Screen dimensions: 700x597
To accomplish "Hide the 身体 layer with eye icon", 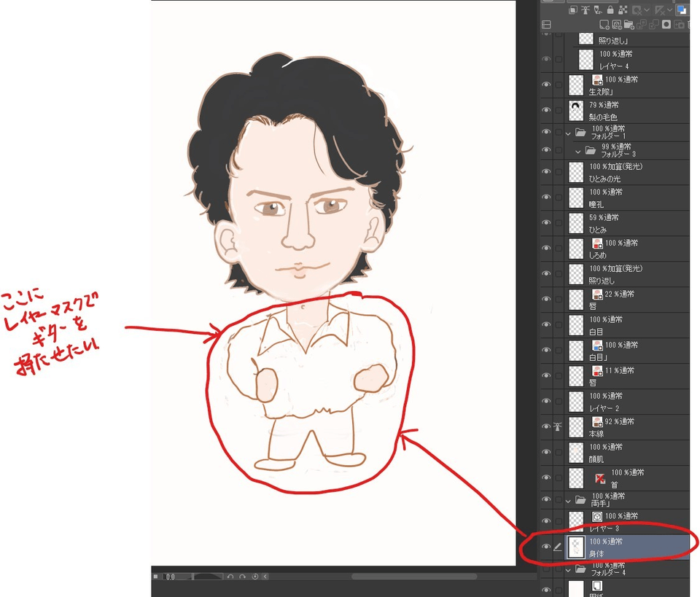I will click(546, 547).
